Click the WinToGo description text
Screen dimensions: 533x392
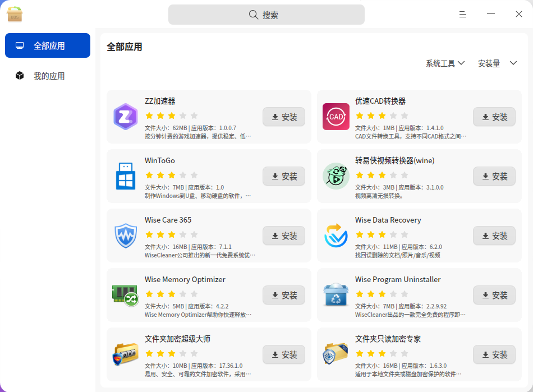(198, 196)
